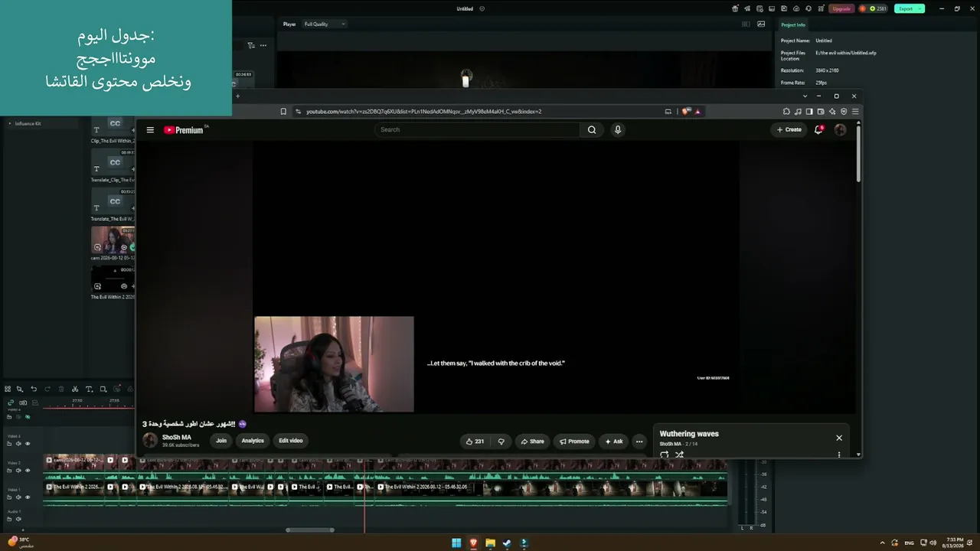Select the scissors split tool in timeline toolbar

[75, 389]
